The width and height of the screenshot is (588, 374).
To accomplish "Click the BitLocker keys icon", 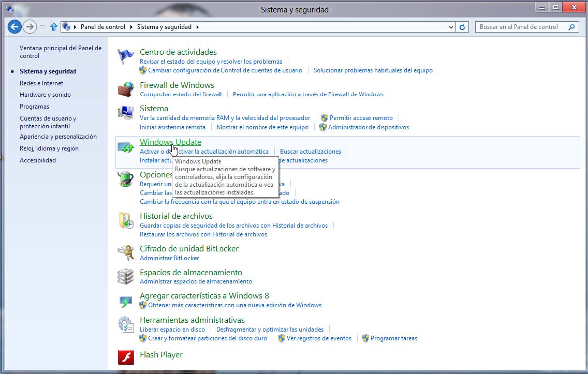I will pos(125,253).
